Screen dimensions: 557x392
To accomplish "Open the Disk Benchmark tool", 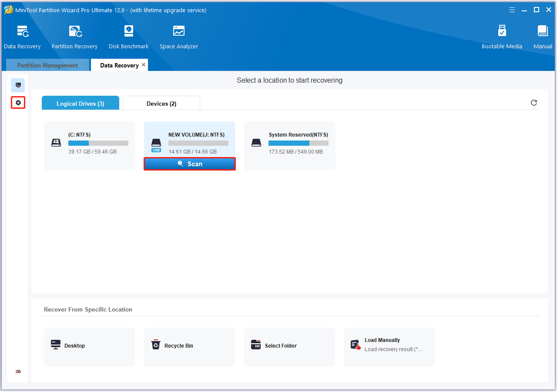I will coord(129,37).
